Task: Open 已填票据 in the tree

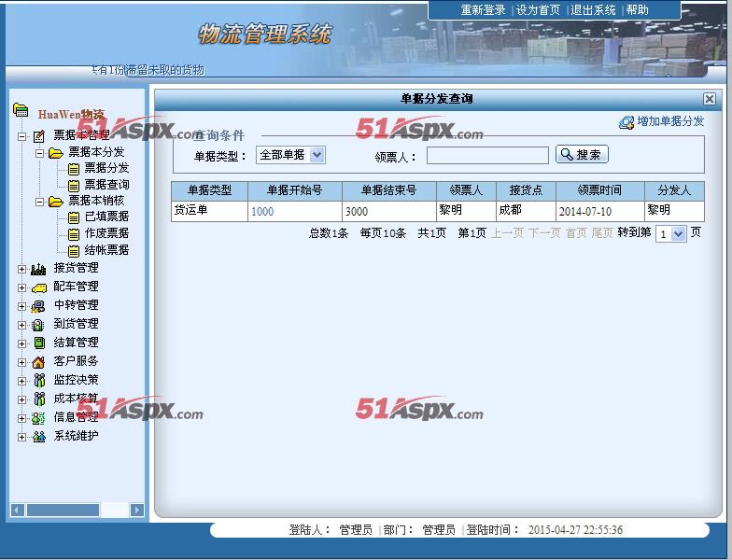Action: click(106, 217)
